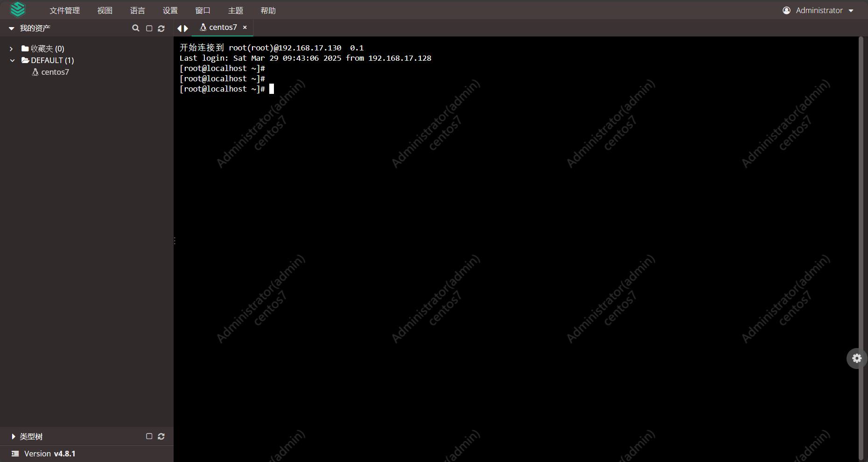The width and height of the screenshot is (868, 462).
Task: Open the 主题 menu
Action: click(x=236, y=10)
